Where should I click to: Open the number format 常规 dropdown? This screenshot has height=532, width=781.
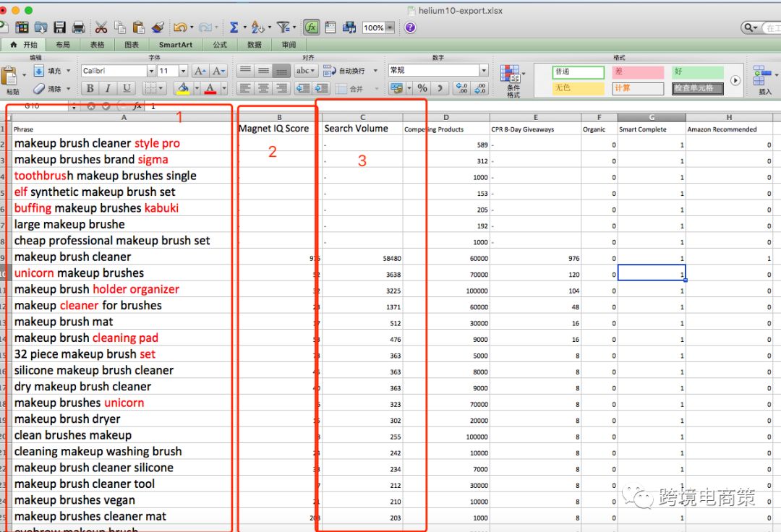tap(484, 71)
